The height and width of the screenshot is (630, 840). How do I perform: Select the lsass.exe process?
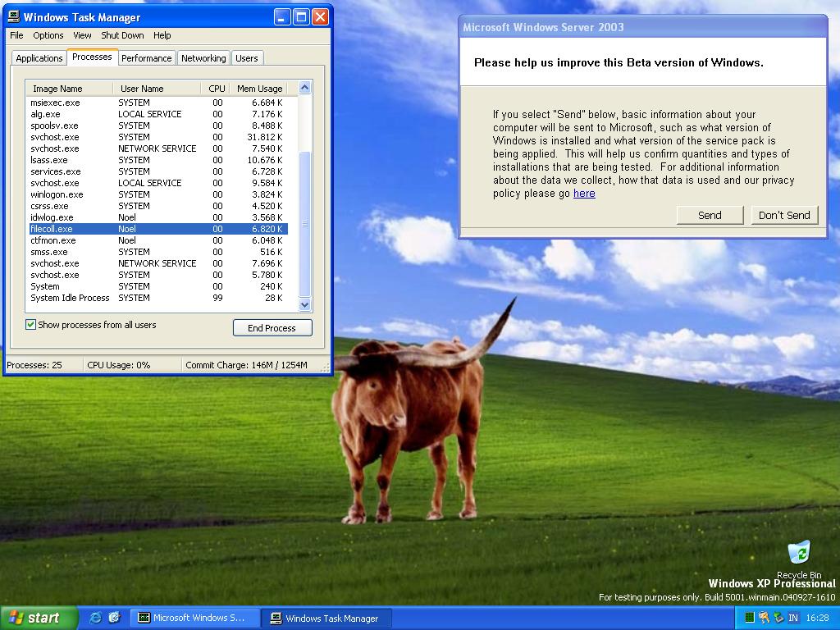pyautogui.click(x=158, y=160)
